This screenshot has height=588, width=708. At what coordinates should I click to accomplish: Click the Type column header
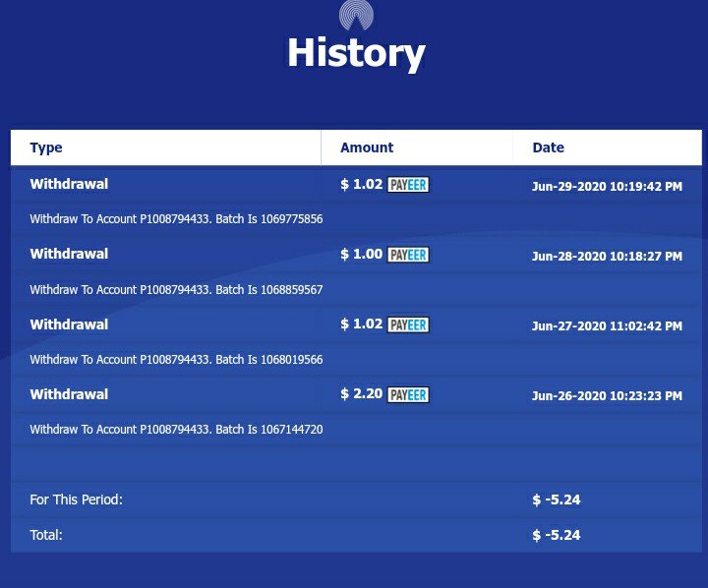click(x=46, y=147)
